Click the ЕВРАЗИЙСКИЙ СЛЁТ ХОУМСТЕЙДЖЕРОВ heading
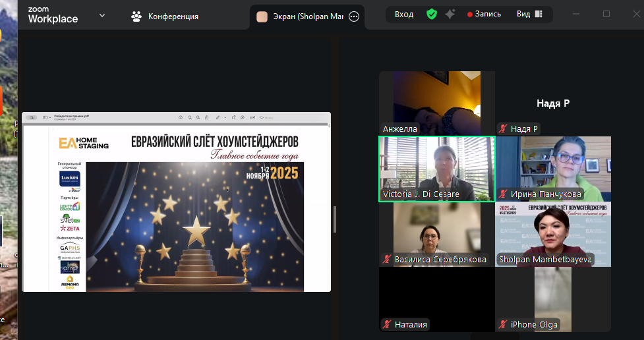 [x=215, y=142]
